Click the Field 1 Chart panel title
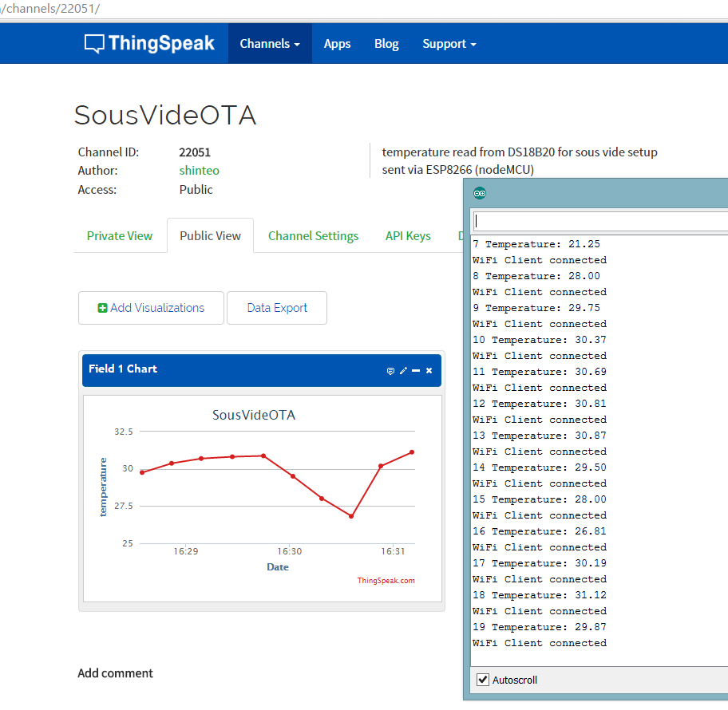Image resolution: width=728 pixels, height=710 pixels. (x=123, y=369)
